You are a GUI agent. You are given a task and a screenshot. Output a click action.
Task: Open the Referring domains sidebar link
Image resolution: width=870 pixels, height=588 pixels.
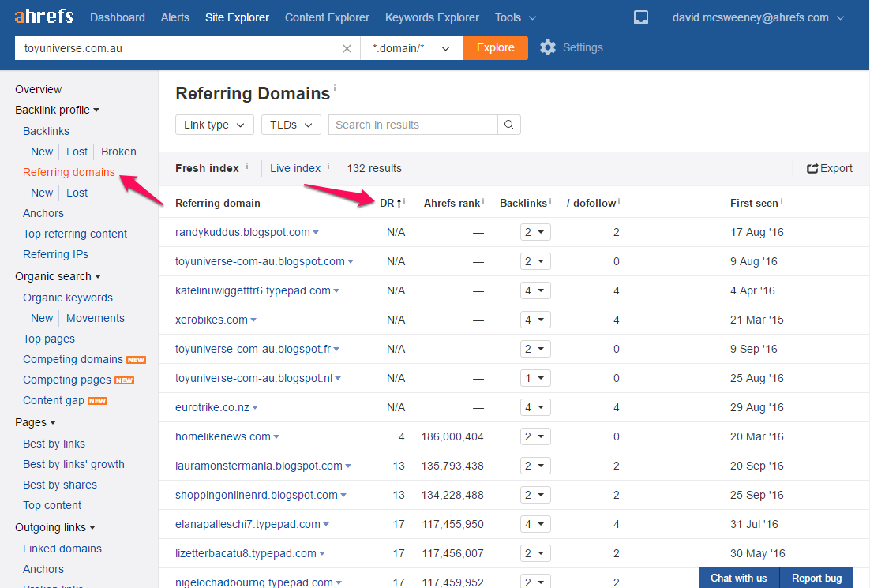pyautogui.click(x=69, y=172)
